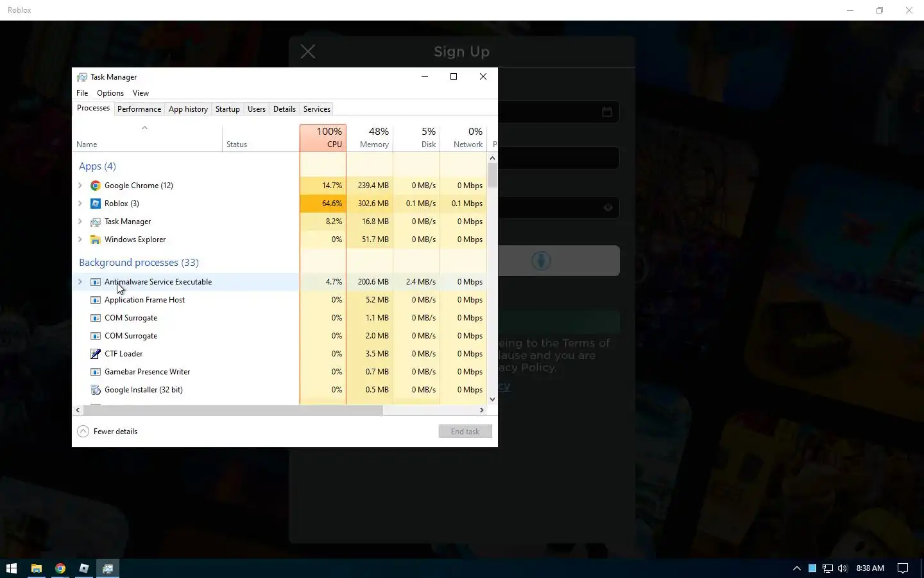Click the Application Frame Host icon
Screen dimensions: 924x578
[x=95, y=300]
